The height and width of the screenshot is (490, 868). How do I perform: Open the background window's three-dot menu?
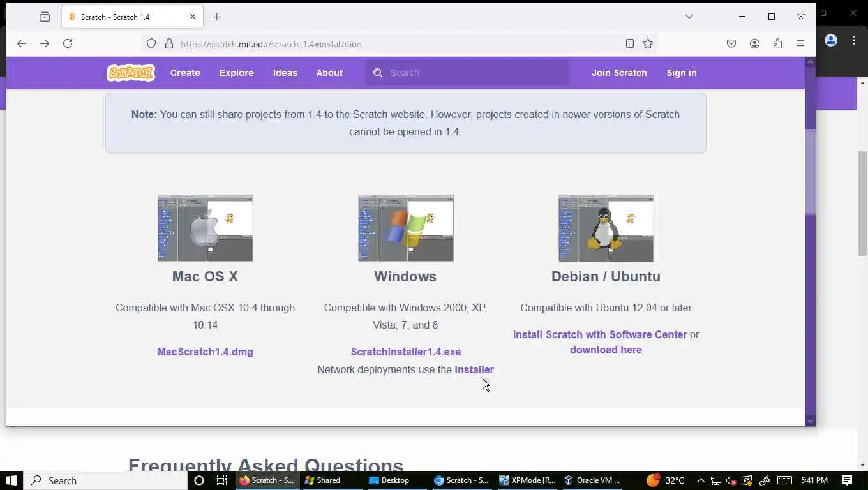coord(854,40)
